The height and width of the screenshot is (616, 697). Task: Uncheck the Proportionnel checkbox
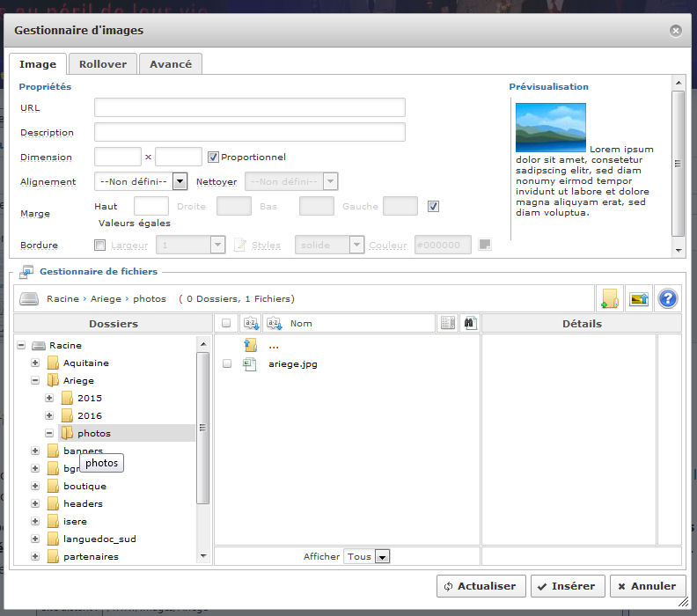point(213,157)
